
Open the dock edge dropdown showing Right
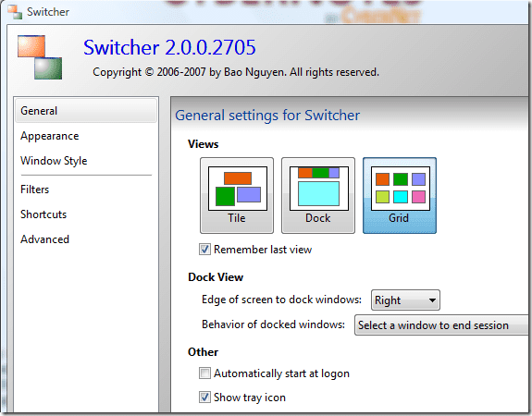click(x=405, y=300)
